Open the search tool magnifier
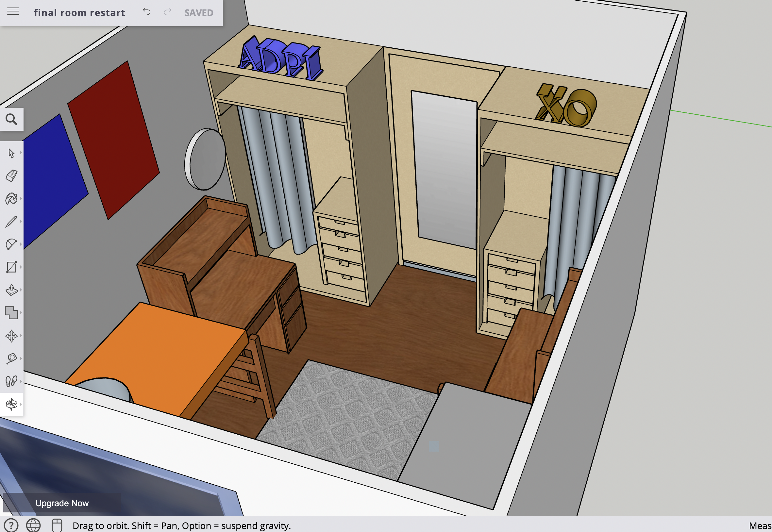Viewport: 772px width, 532px height. 11,119
